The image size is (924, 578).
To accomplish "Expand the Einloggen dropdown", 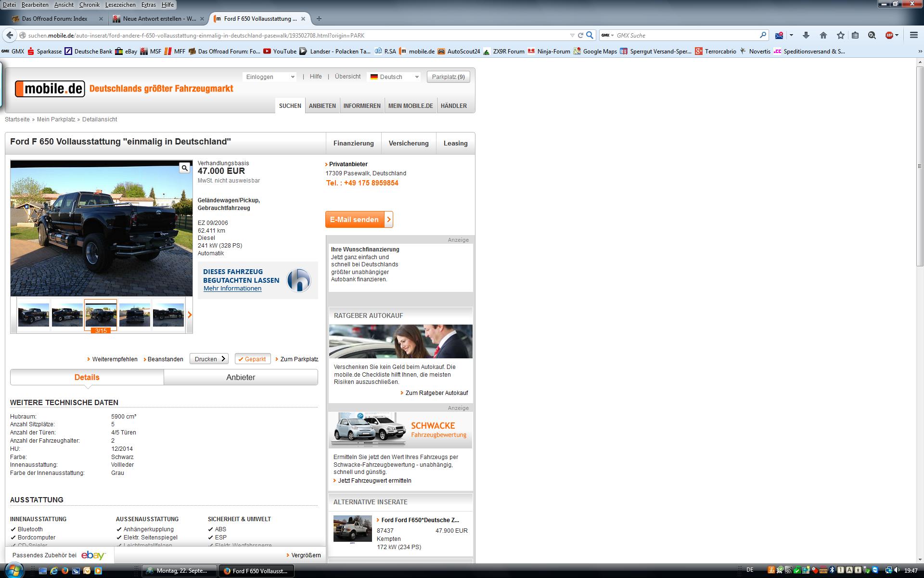I will (269, 77).
